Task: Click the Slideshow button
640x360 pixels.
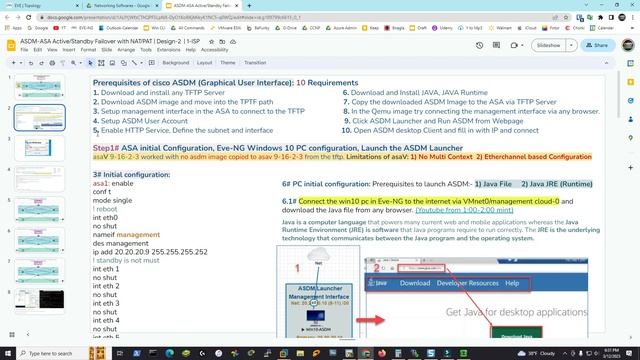Action: 549,45
